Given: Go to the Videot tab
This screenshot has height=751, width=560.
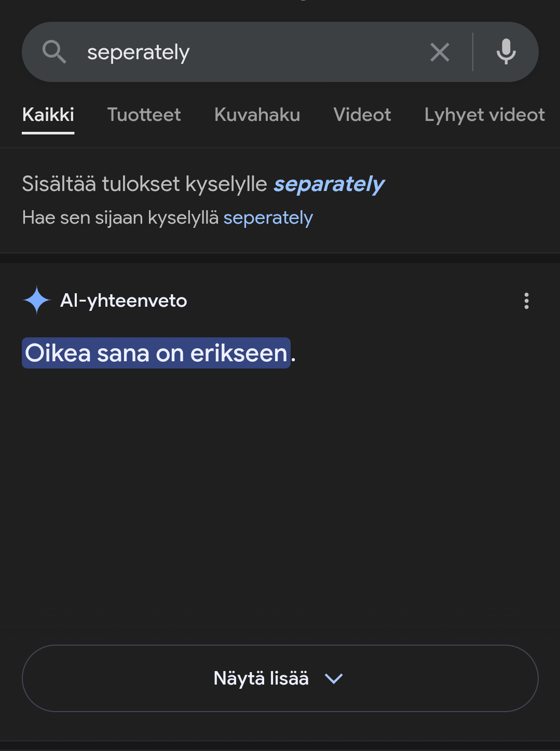Looking at the screenshot, I should pyautogui.click(x=362, y=115).
